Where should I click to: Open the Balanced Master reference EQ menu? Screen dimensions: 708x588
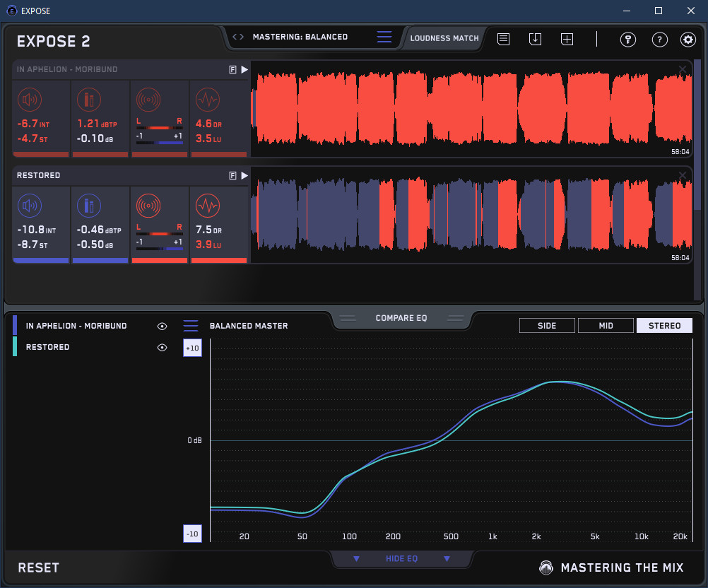click(191, 326)
